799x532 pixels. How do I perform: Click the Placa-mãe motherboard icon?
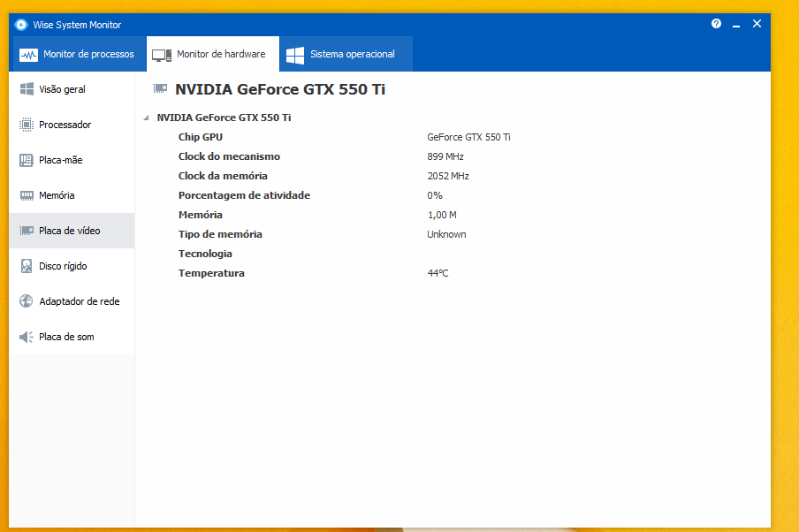(27, 160)
